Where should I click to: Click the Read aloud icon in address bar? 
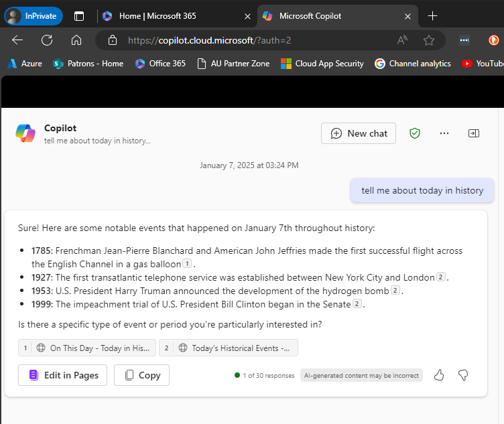click(x=402, y=40)
